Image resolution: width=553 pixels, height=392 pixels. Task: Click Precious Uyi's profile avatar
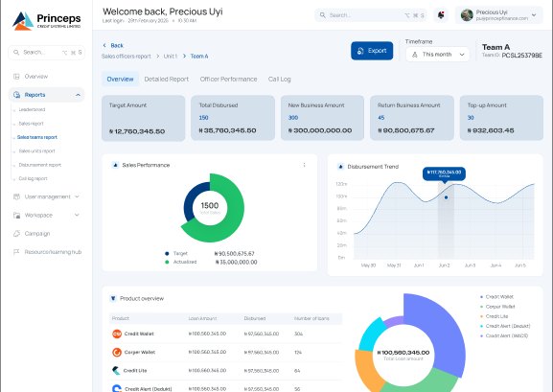pos(467,15)
